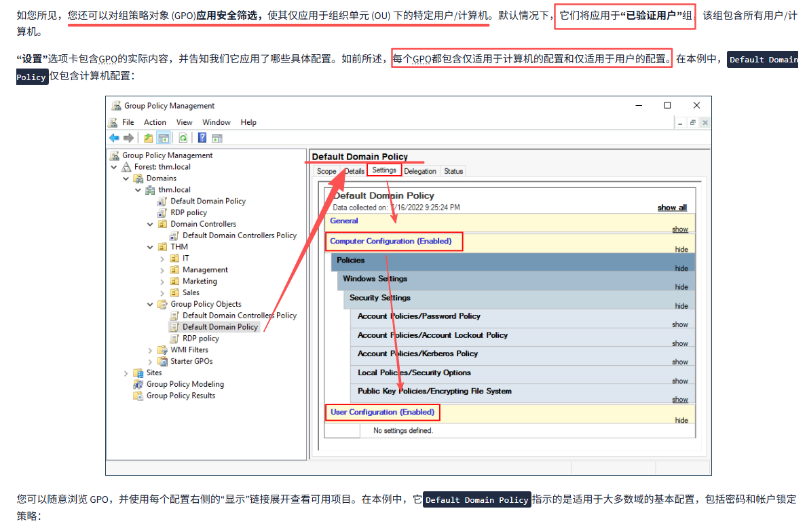Image resolution: width=807 pixels, height=532 pixels.
Task: Click the console icon left of File menu
Action: [x=113, y=122]
